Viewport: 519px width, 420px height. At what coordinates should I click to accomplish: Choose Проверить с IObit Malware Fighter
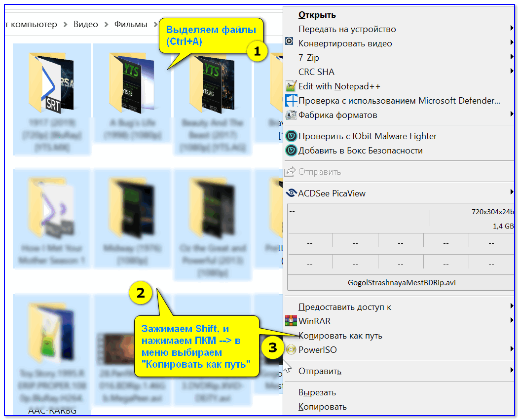pos(368,136)
